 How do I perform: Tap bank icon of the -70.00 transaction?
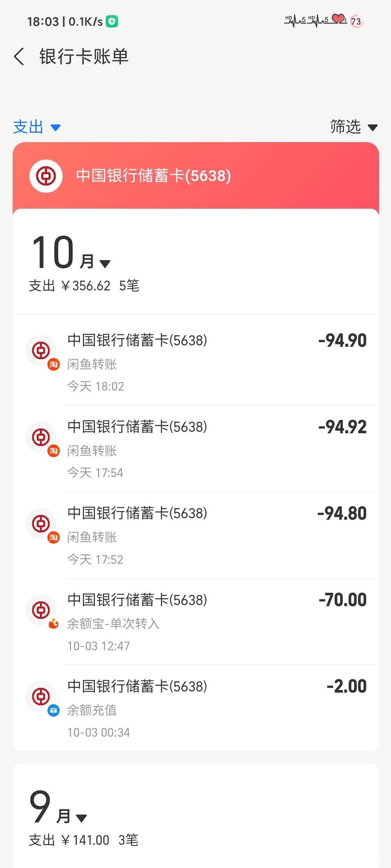(x=41, y=610)
